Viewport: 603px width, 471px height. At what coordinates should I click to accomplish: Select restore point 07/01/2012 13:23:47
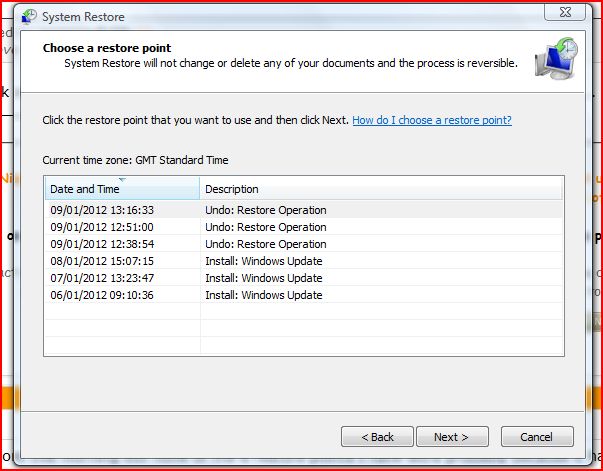click(102, 278)
